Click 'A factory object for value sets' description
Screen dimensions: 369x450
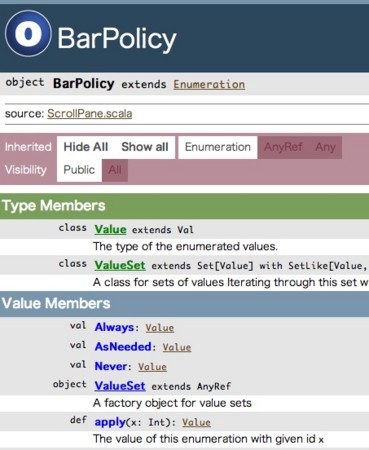tap(172, 403)
